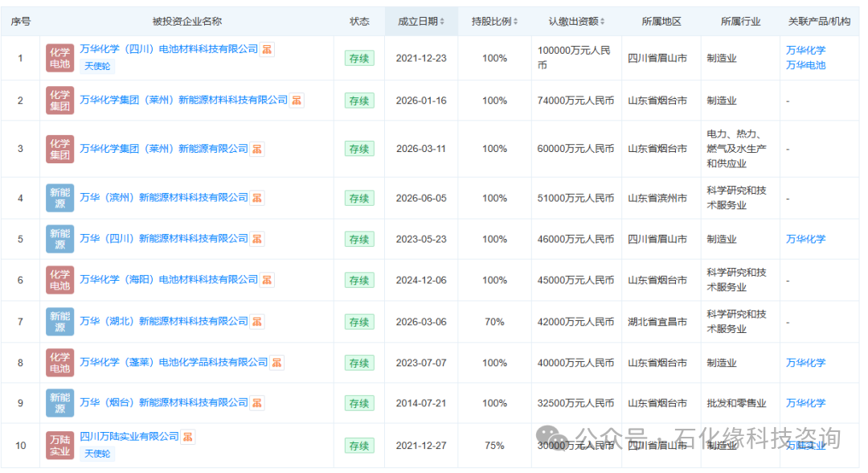Open equity chart icon beside 万华（湖北）新能源材料科技有限公司
868x473 pixels.
257,321
